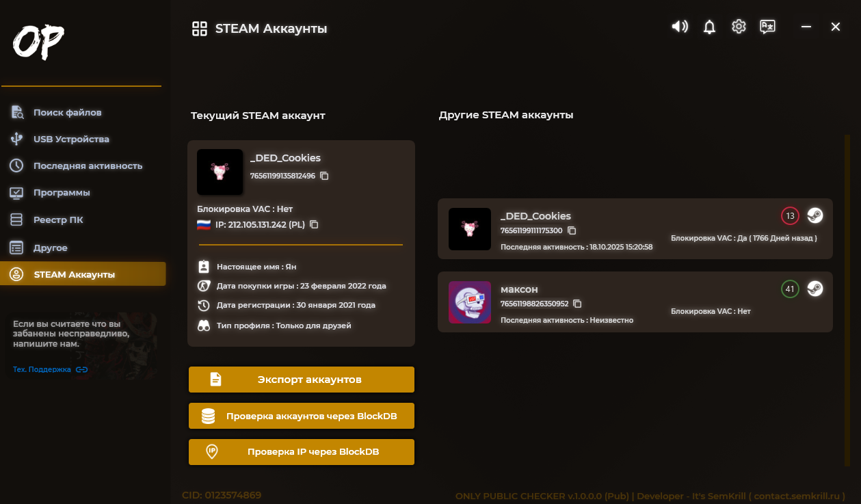
Task: Open Steam profile icon for максон
Action: pos(814,289)
